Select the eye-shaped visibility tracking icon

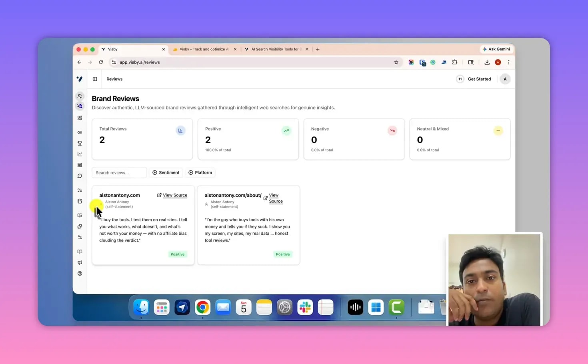[80, 132]
